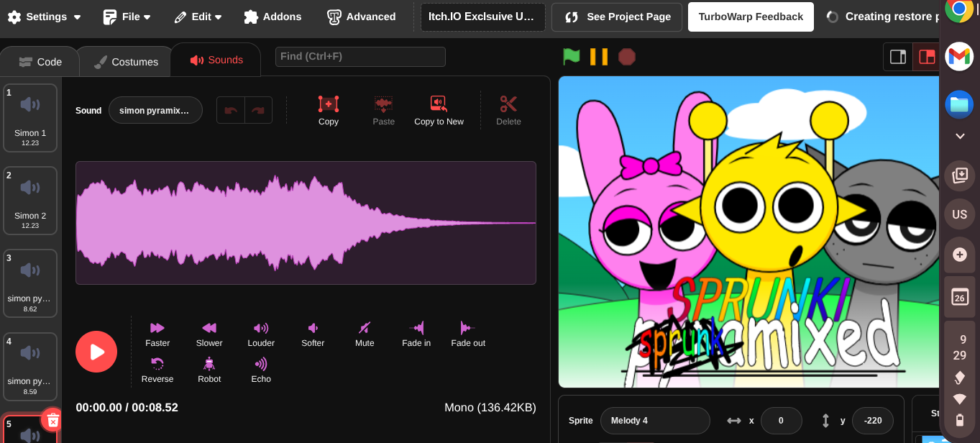Apply the Echo effect
Viewport: 980px width, 443px height.
pos(261,370)
